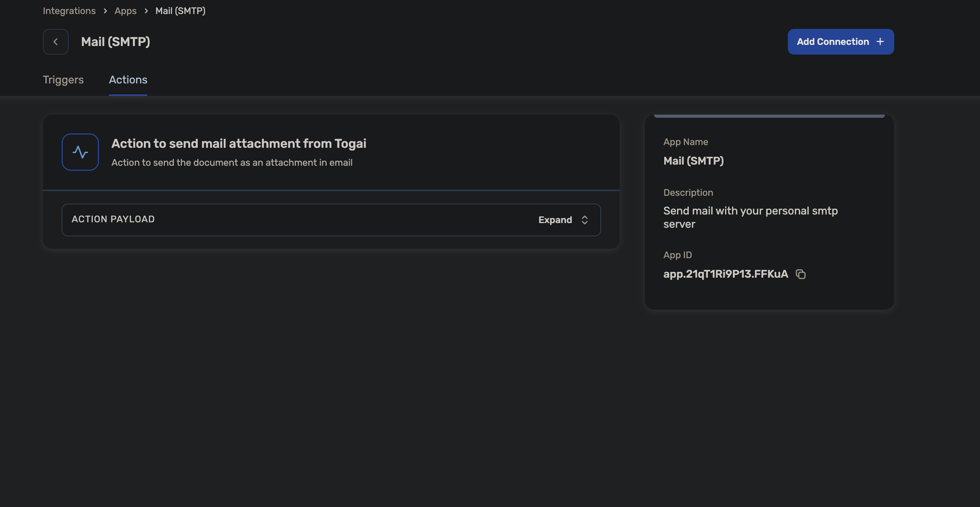980x507 pixels.
Task: Go to Integrations via breadcrumb
Action: [x=69, y=11]
